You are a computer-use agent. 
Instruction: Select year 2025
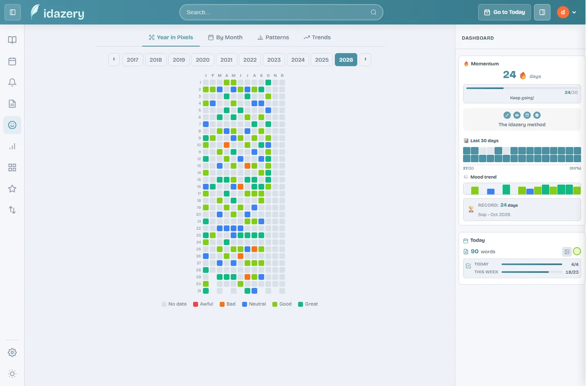tap(322, 60)
